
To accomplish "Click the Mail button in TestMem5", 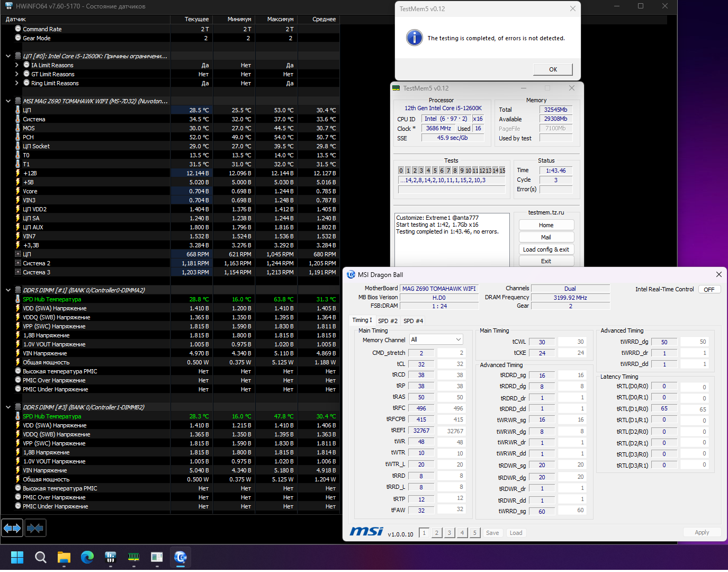I will (546, 237).
